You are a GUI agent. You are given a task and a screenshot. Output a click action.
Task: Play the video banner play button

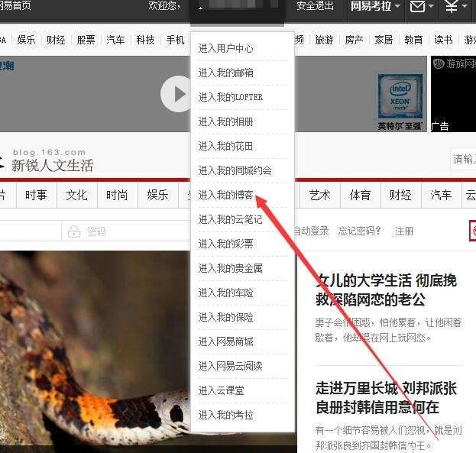[176, 94]
